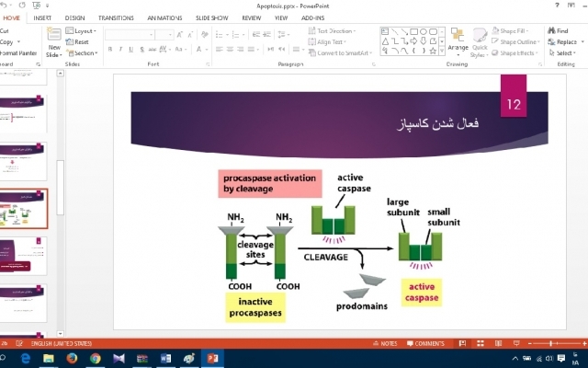Open the HOME ribbon tab

[12, 18]
